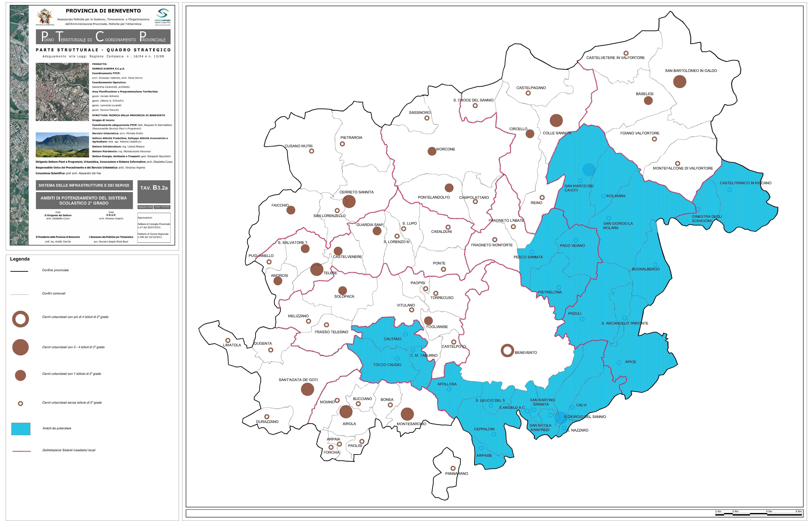This screenshot has width=812, height=521.
Task: Click the 'Piano Territoriale di Coordinamento Provinciale' banner
Action: [103, 37]
